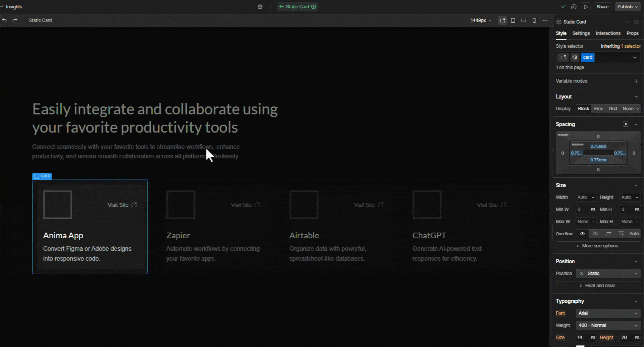Click the globe locale icon
This screenshot has height=347, width=644.
click(260, 7)
